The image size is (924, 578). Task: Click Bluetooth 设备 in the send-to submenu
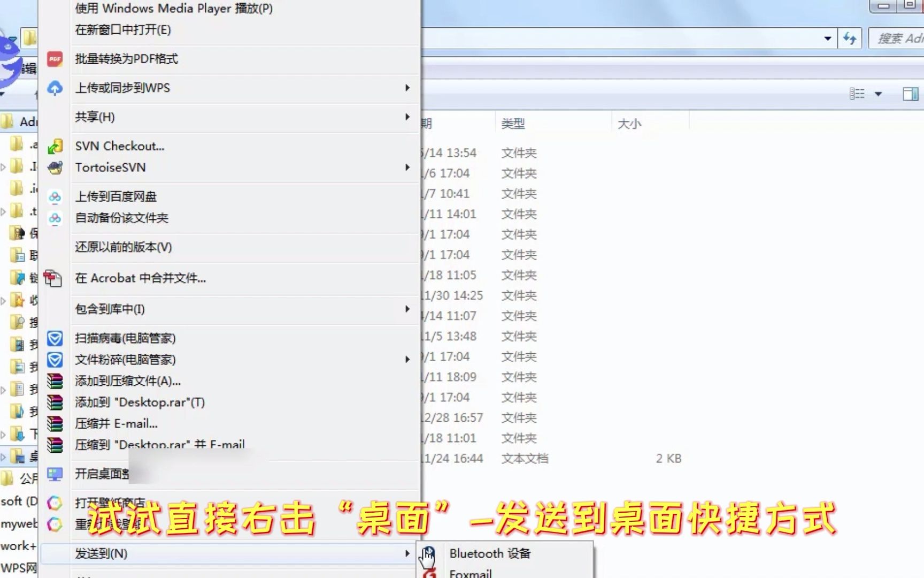click(490, 553)
